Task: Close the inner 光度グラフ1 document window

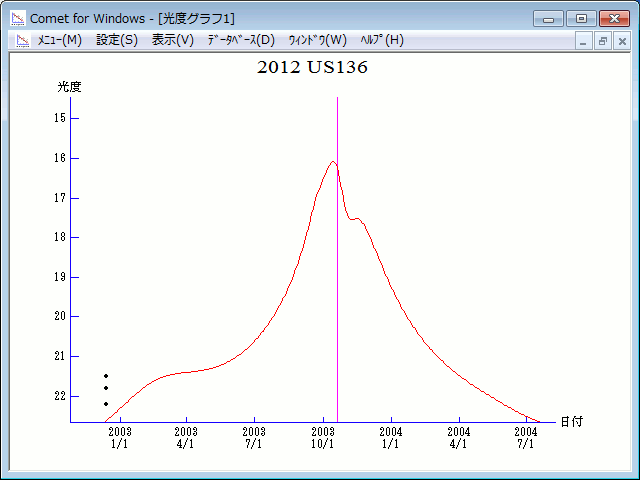Action: 621,41
